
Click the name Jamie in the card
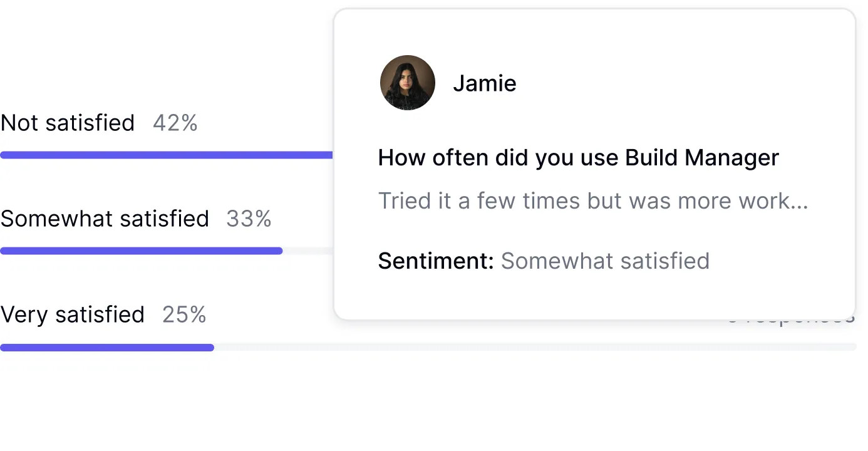[x=484, y=83]
